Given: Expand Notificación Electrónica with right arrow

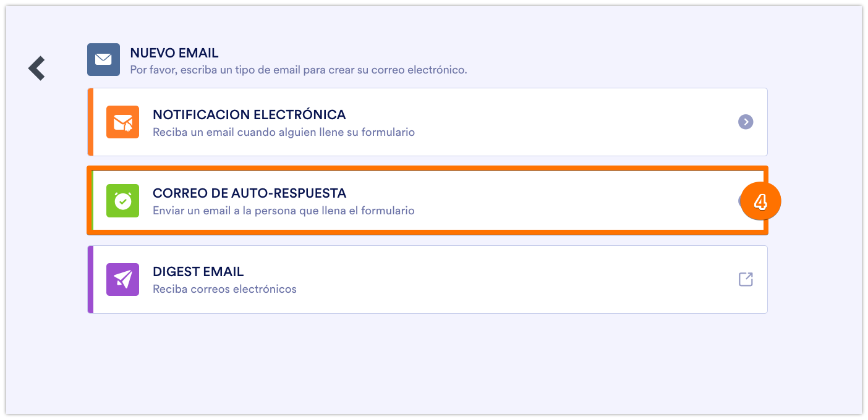Looking at the screenshot, I should [746, 122].
